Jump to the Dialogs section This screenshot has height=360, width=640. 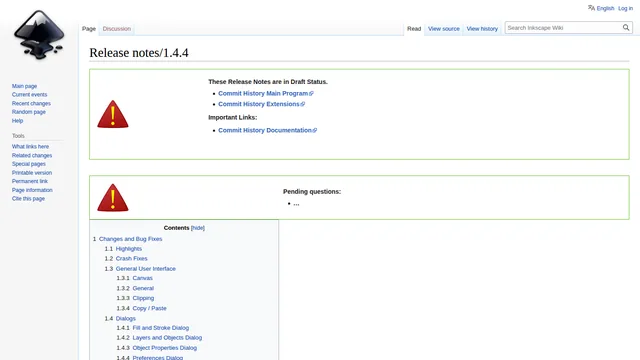[125, 318]
